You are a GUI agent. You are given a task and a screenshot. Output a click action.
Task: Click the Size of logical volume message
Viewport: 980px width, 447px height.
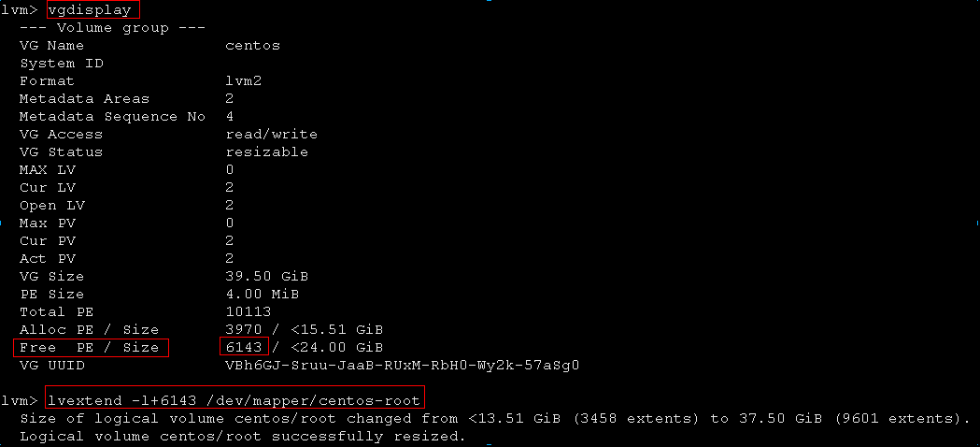tap(496, 418)
